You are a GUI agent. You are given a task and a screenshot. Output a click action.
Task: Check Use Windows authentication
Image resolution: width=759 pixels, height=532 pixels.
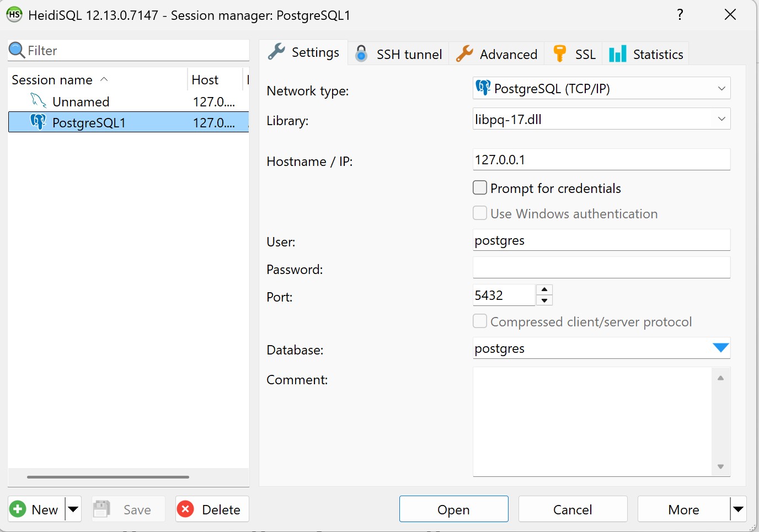[480, 213]
